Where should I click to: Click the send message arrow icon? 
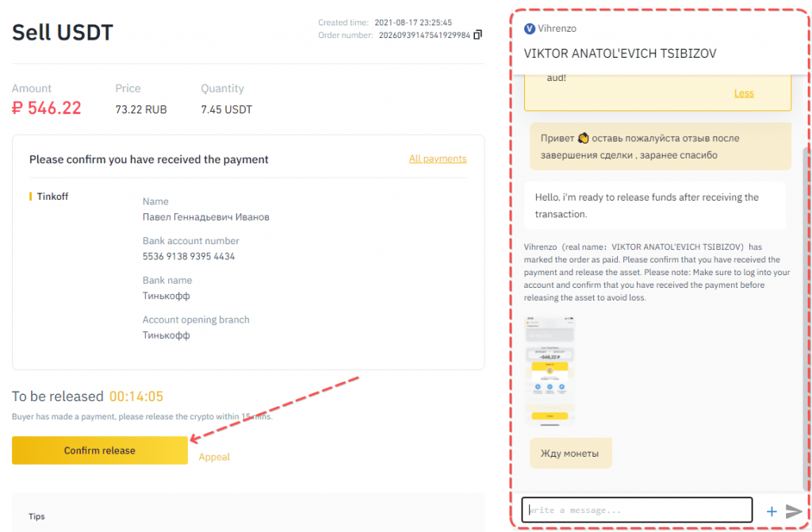coord(794,511)
